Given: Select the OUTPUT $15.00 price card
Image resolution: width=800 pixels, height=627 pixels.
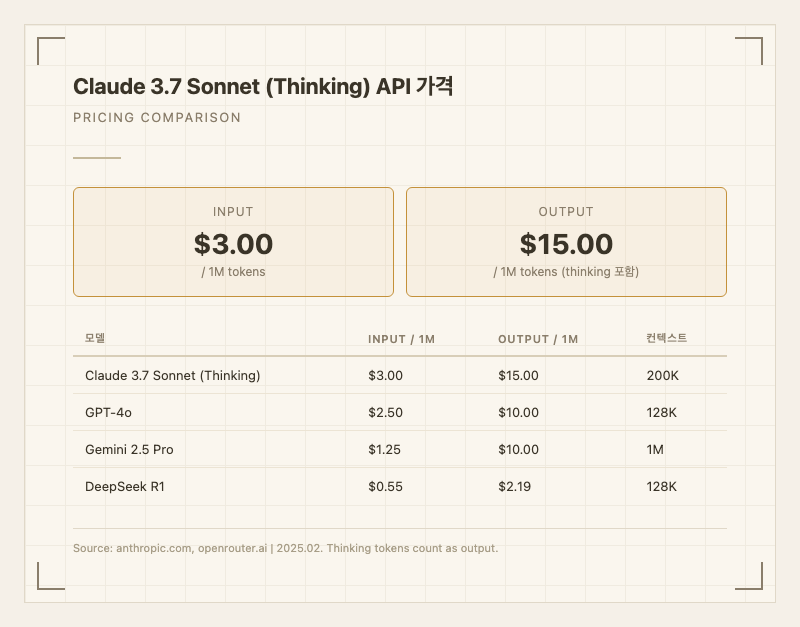Looking at the screenshot, I should (x=566, y=242).
